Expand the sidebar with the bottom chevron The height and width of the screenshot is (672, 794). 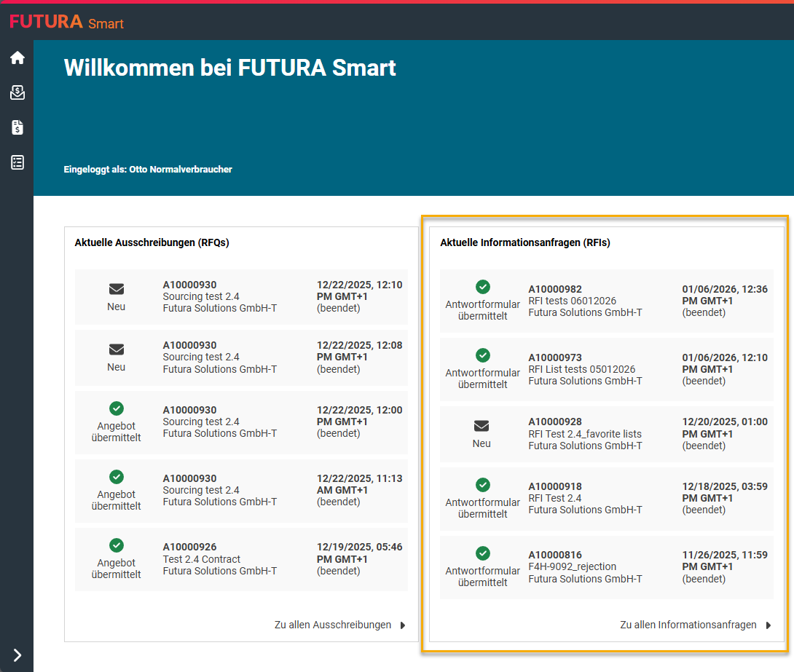coord(17,655)
